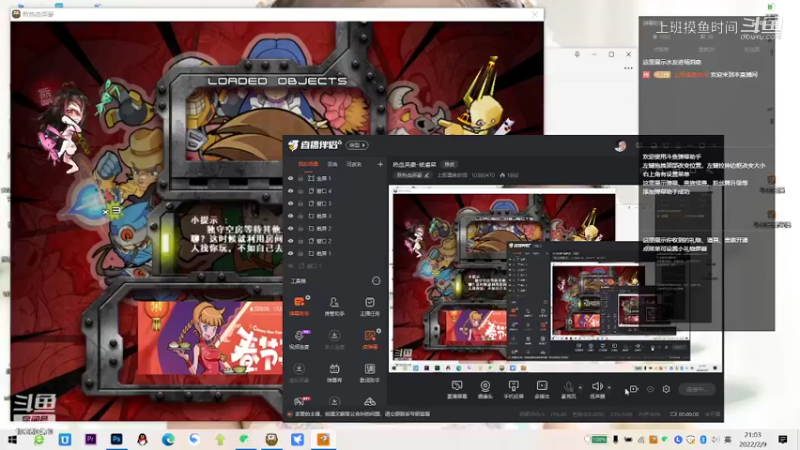
Task: Toggle visibility of the 截屏 3 source
Action: point(291,216)
